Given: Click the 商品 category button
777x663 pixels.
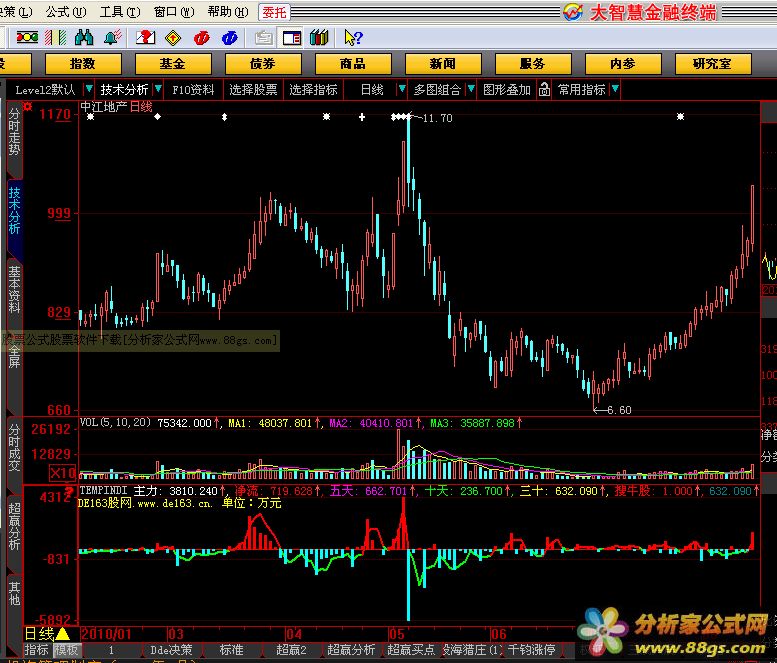Looking at the screenshot, I should tap(353, 64).
